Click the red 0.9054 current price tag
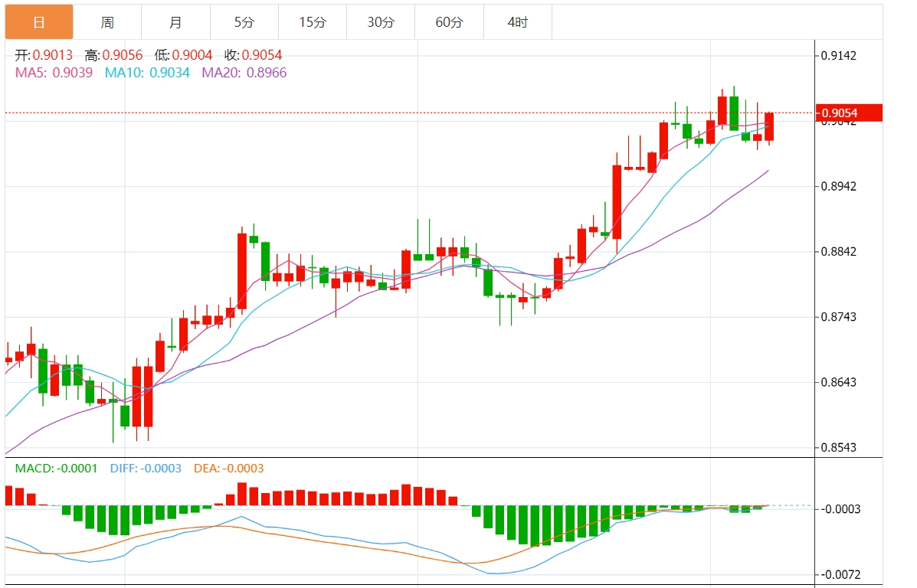Viewport: 917px width, 588px height. coord(849,113)
